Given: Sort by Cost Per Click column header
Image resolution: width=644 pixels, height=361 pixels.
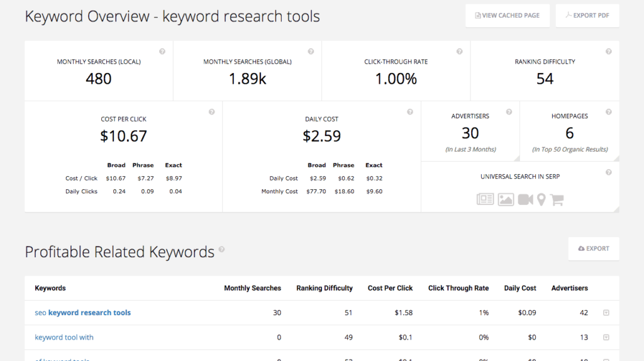Looking at the screenshot, I should click(390, 288).
